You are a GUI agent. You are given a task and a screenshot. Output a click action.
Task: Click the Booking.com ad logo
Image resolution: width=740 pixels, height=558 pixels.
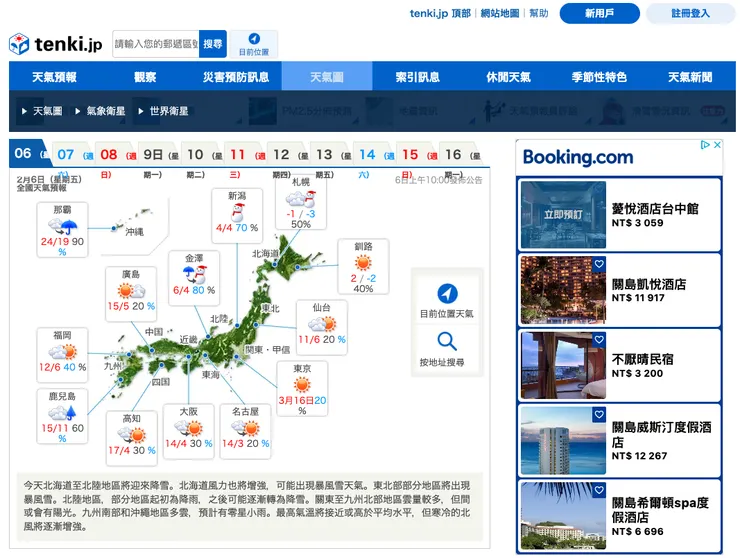point(578,157)
